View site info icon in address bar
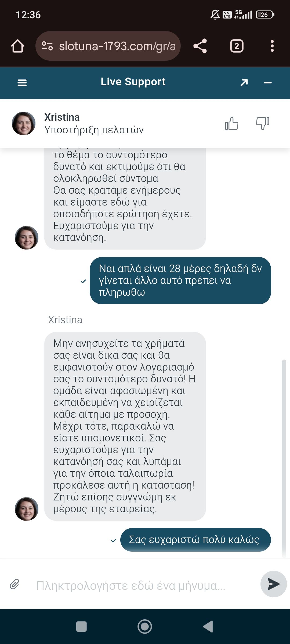This screenshot has height=644, width=290. click(x=47, y=46)
